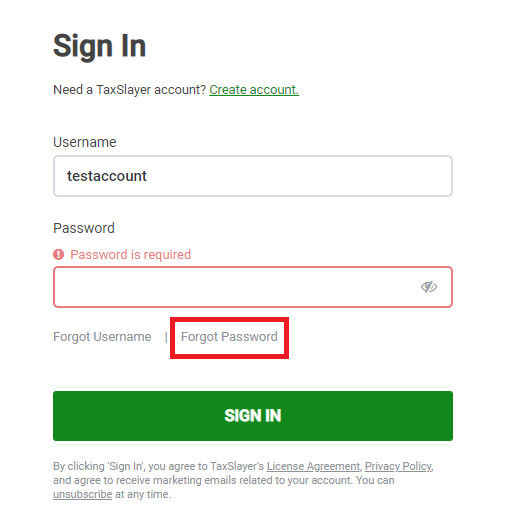The height and width of the screenshot is (527, 506).
Task: Click the Password field label
Action: coord(84,228)
